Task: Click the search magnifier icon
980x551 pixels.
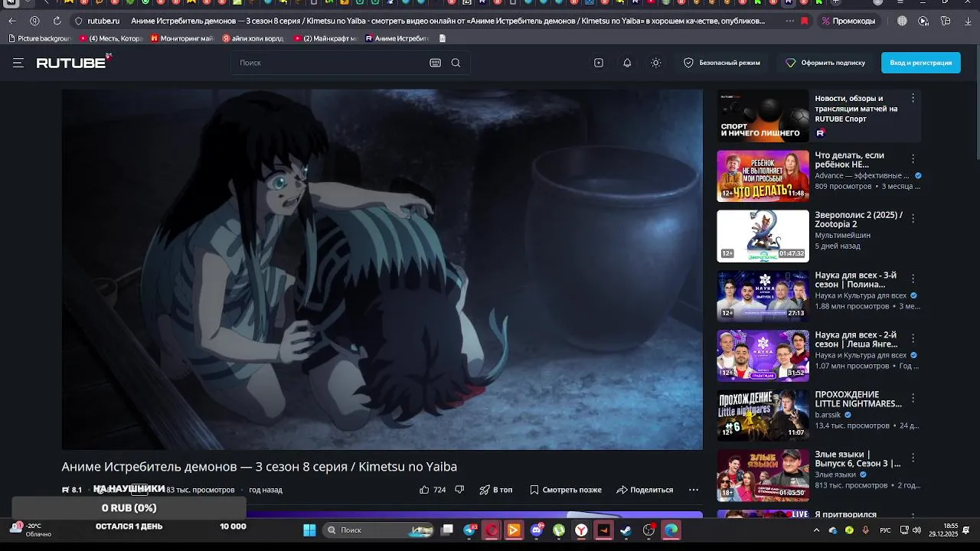Action: pos(456,63)
